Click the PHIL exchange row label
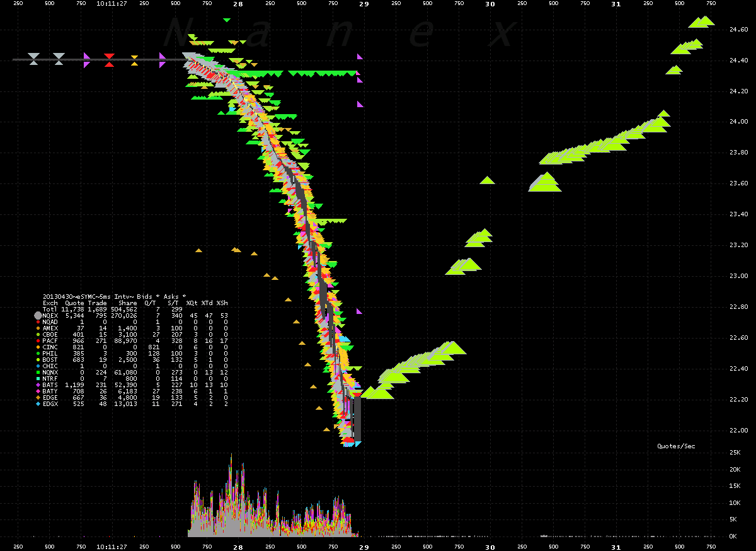 pyautogui.click(x=50, y=353)
